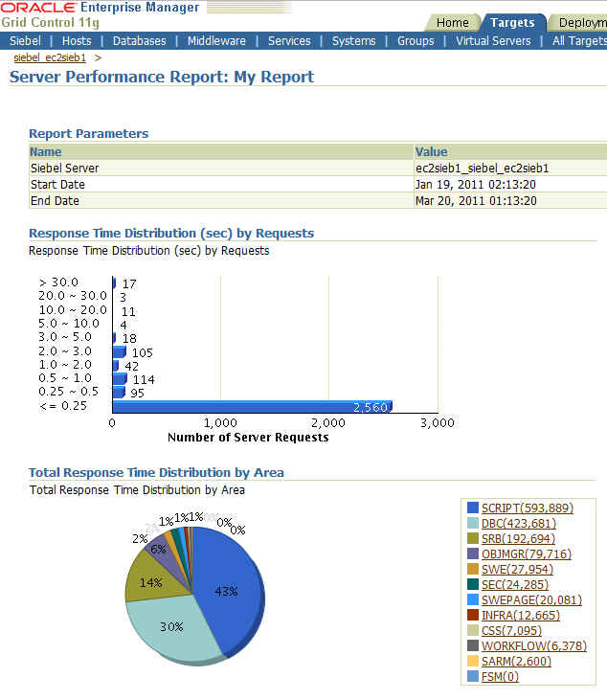The height and width of the screenshot is (700, 607).
Task: Click the dark teal SEC legend swatch
Action: click(473, 584)
